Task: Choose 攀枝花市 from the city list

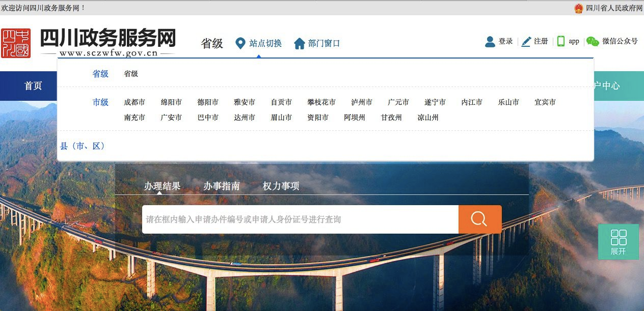Action: click(321, 102)
